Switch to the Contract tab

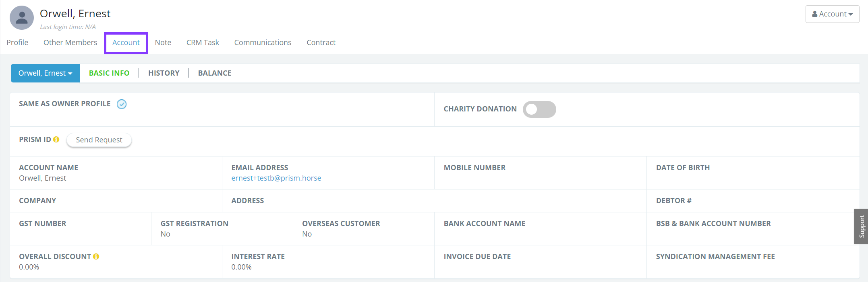[x=321, y=43]
